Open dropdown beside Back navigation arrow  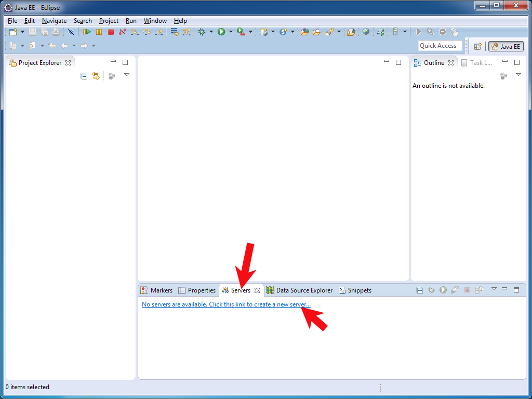[x=74, y=46]
